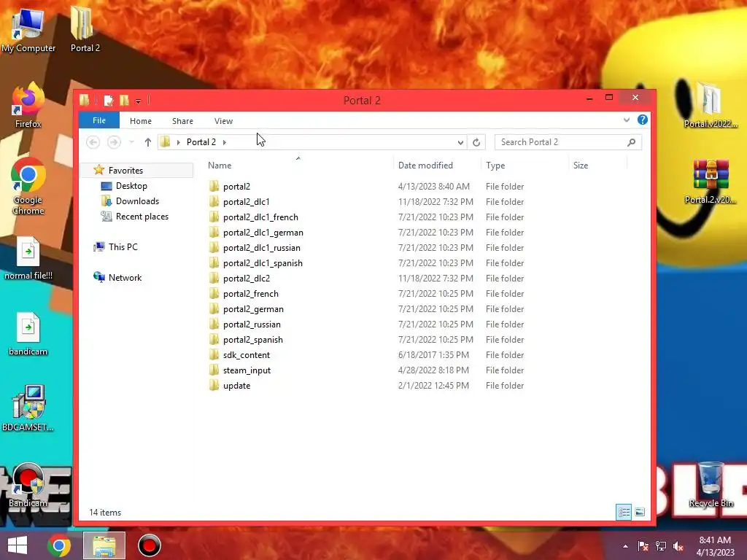Select the portal2 folder
This screenshot has width=747, height=560.
[236, 186]
